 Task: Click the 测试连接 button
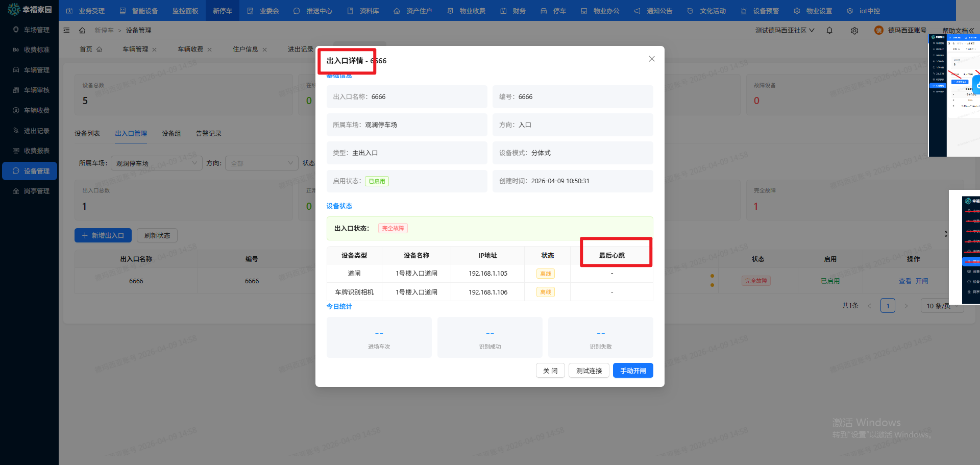coord(589,371)
